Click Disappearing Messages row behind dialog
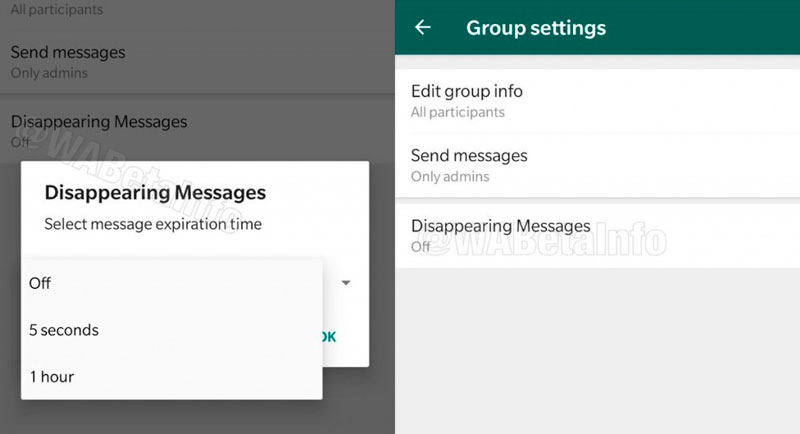Image resolution: width=800 pixels, height=434 pixels. [197, 131]
